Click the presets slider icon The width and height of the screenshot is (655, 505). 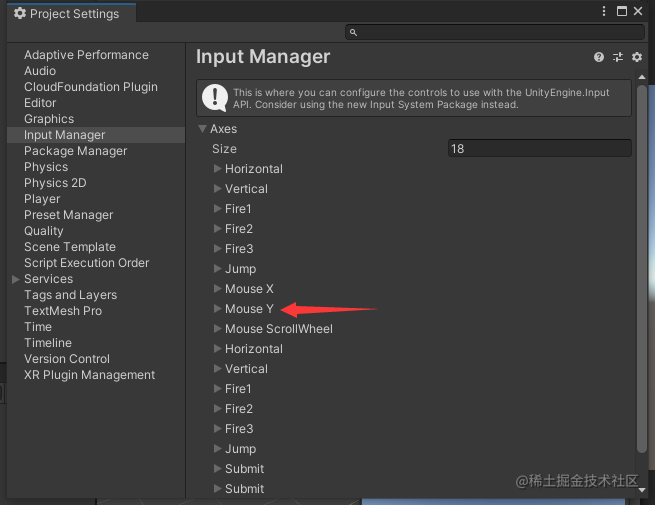pos(618,58)
